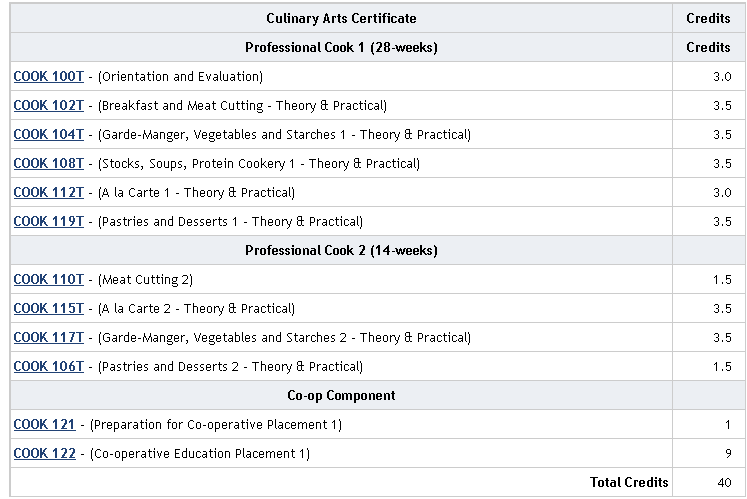Click the total credits value 40

pyautogui.click(x=723, y=483)
